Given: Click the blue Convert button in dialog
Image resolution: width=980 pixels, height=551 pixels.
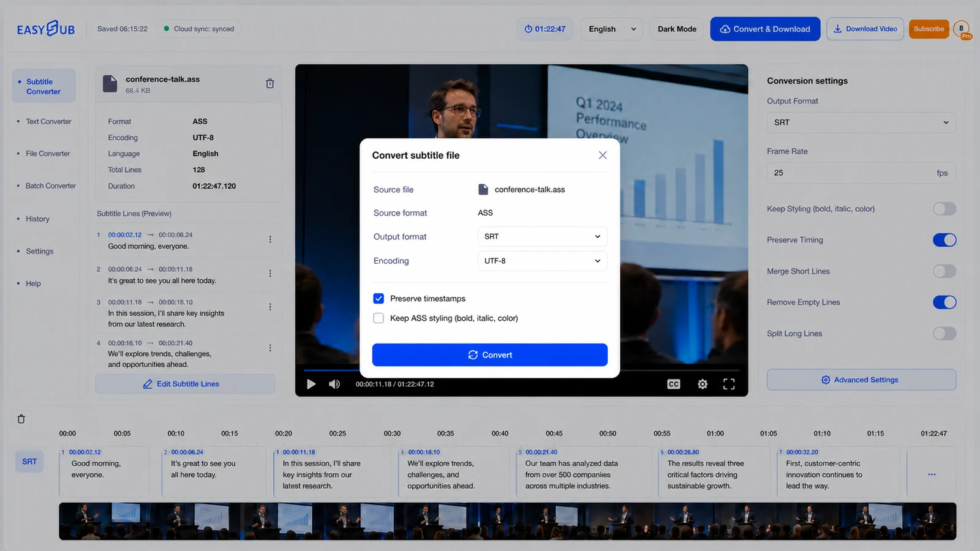Looking at the screenshot, I should (490, 355).
